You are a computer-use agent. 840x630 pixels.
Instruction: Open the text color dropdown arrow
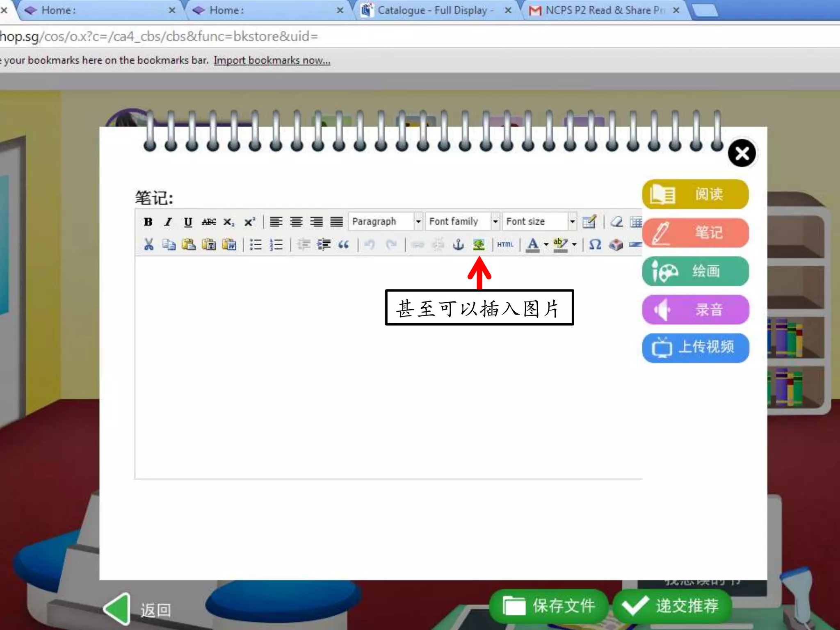(x=546, y=245)
